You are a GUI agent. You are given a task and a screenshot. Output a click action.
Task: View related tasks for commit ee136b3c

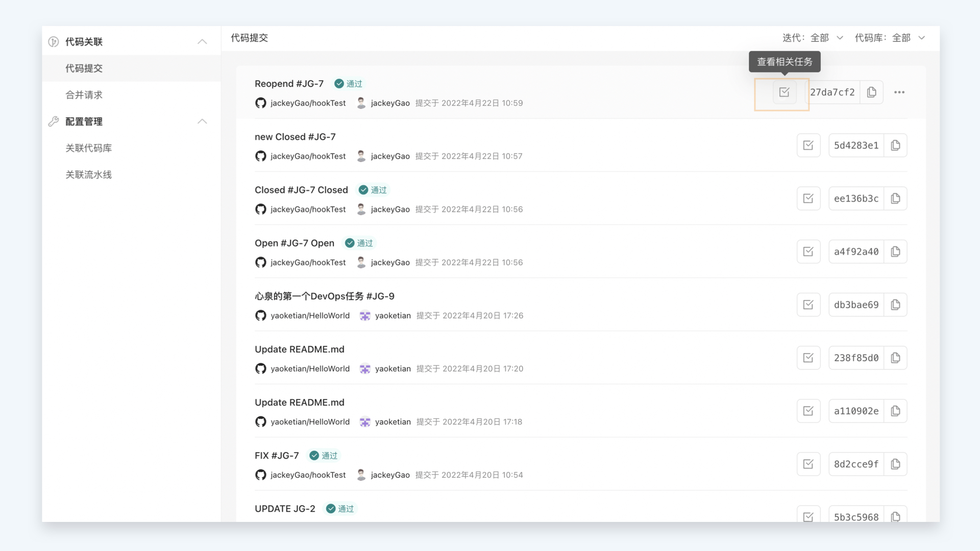808,198
